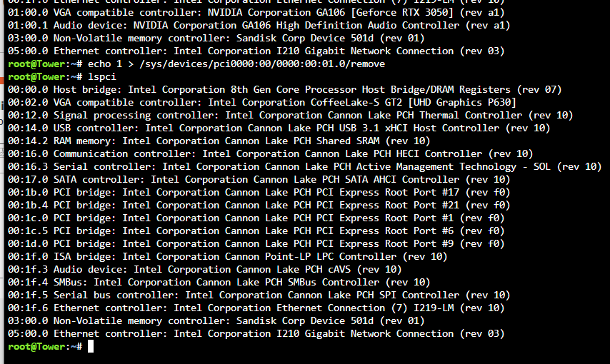The height and width of the screenshot is (364, 610).
Task: Click the last root@Tower prompt text
Action: 45,346
